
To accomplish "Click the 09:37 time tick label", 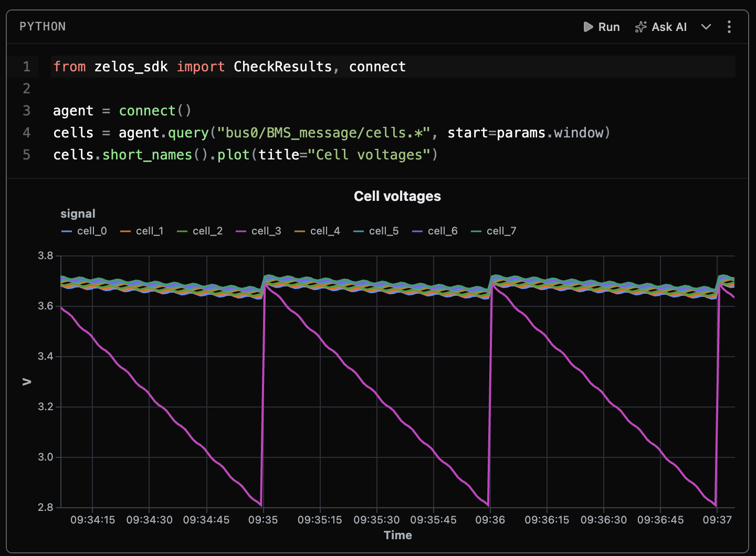I will 717,520.
